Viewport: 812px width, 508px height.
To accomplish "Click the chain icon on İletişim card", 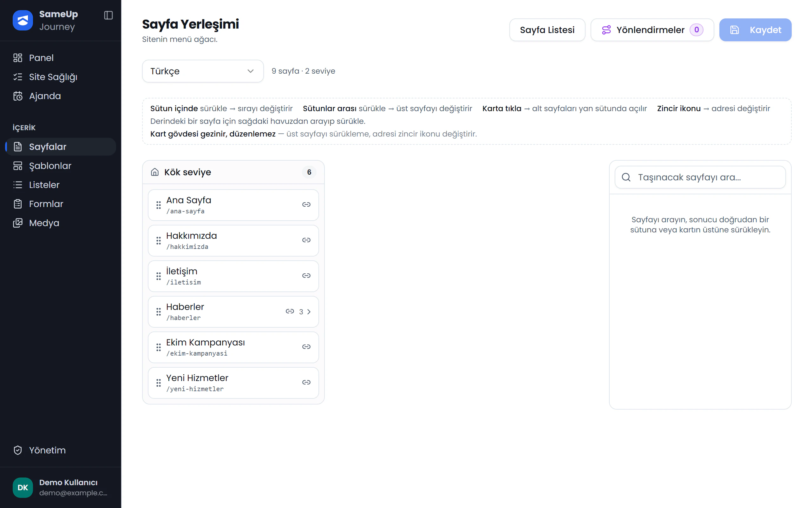I will (306, 276).
